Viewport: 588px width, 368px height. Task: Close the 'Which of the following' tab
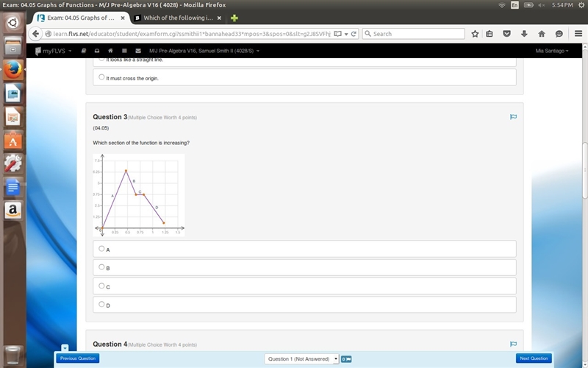click(219, 18)
